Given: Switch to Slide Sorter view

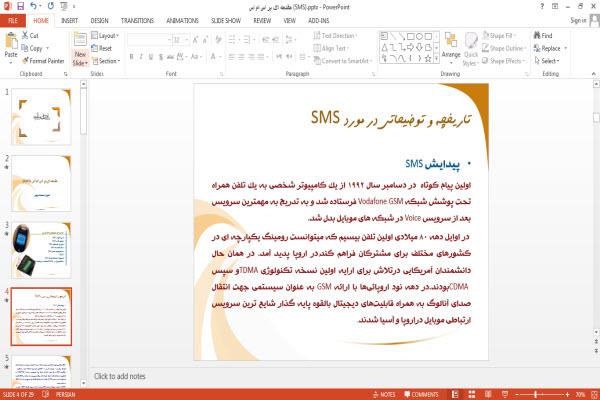Looking at the screenshot, I should 471,394.
